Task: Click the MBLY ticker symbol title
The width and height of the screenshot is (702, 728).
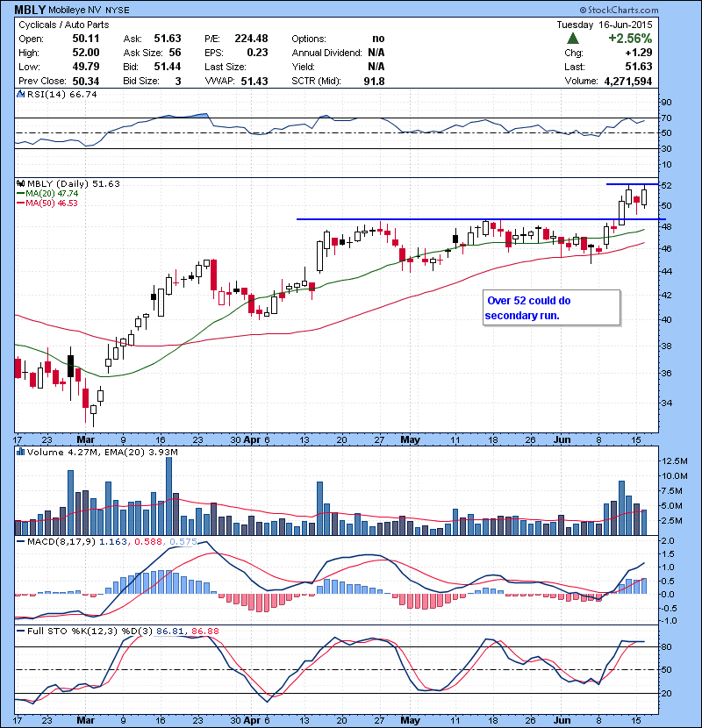Action: [x=30, y=10]
